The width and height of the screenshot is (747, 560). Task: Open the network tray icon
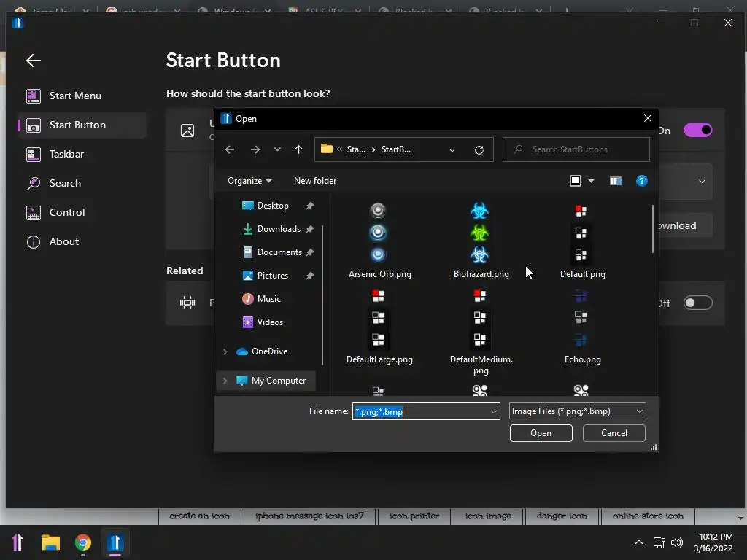click(659, 542)
